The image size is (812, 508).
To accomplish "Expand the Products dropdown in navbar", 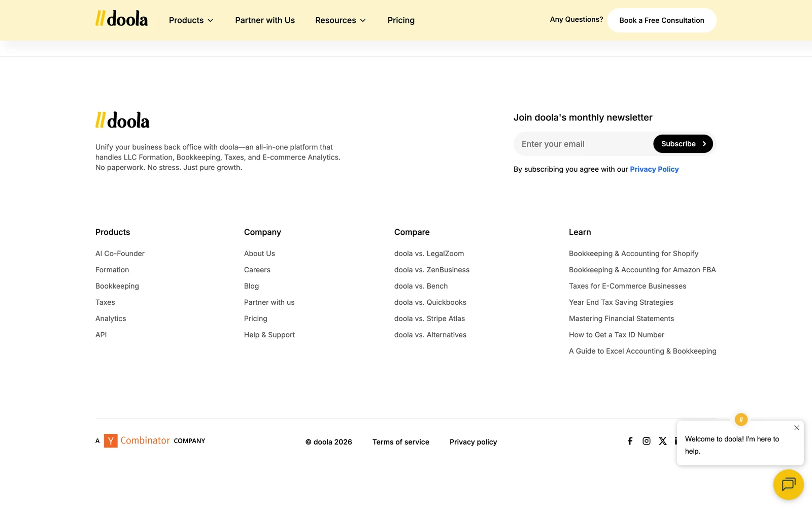I will pyautogui.click(x=191, y=20).
